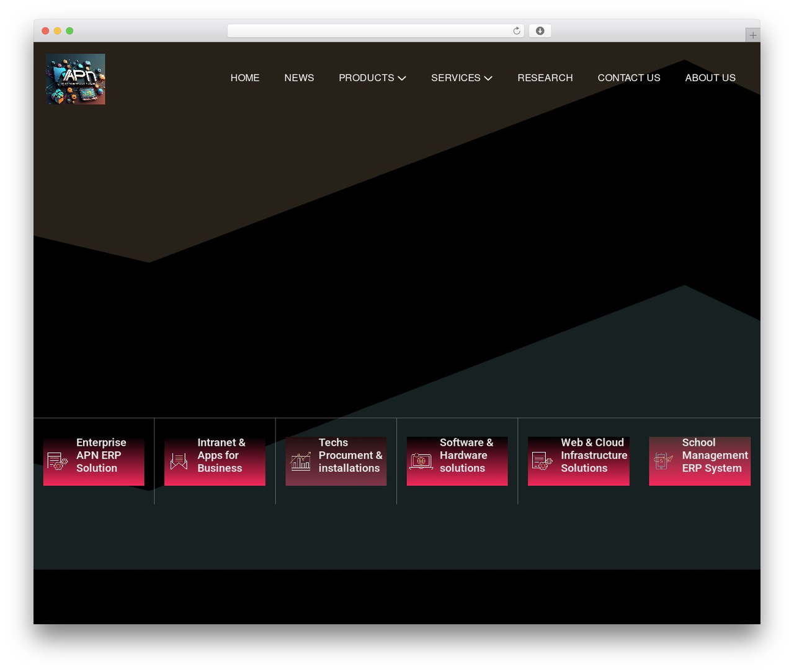
Task: Open the Services menu label
Action: [455, 78]
